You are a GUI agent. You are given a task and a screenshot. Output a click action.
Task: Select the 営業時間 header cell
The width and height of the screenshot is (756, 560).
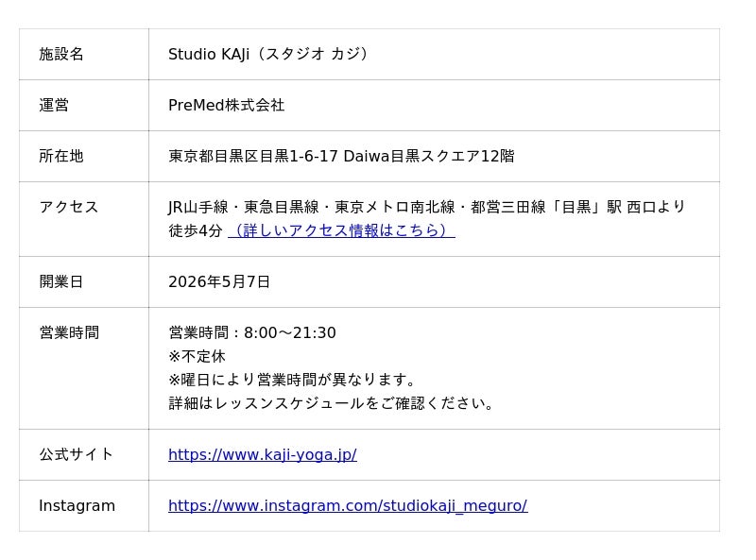pos(84,368)
